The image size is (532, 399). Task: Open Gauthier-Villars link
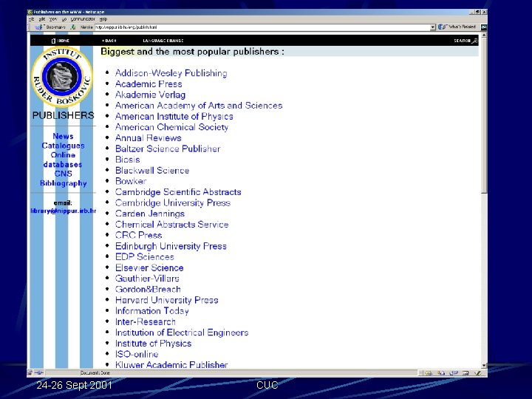[x=147, y=279]
